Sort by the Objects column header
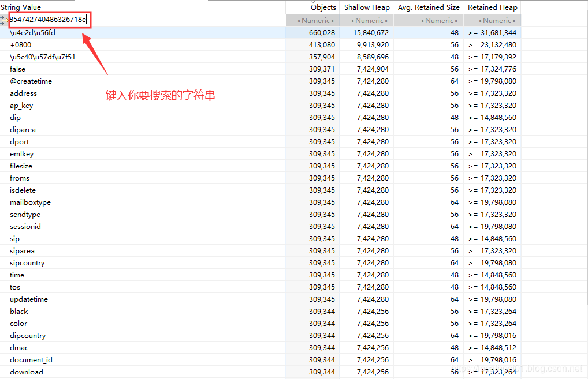 pyautogui.click(x=322, y=7)
